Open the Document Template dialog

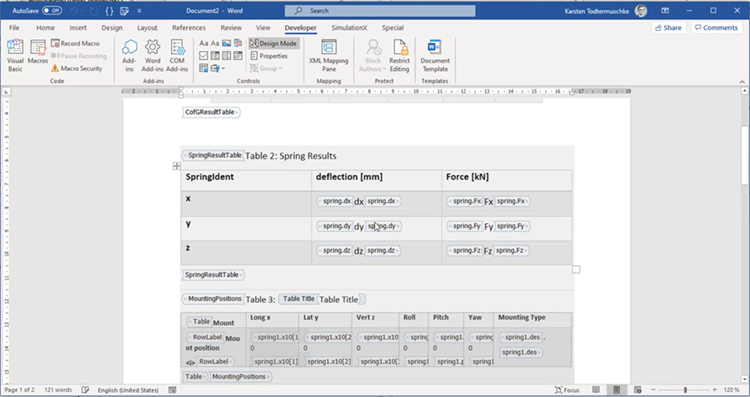click(435, 55)
